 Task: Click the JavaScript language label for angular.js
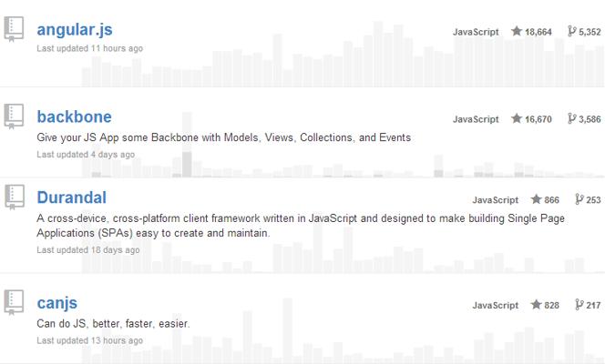click(476, 32)
